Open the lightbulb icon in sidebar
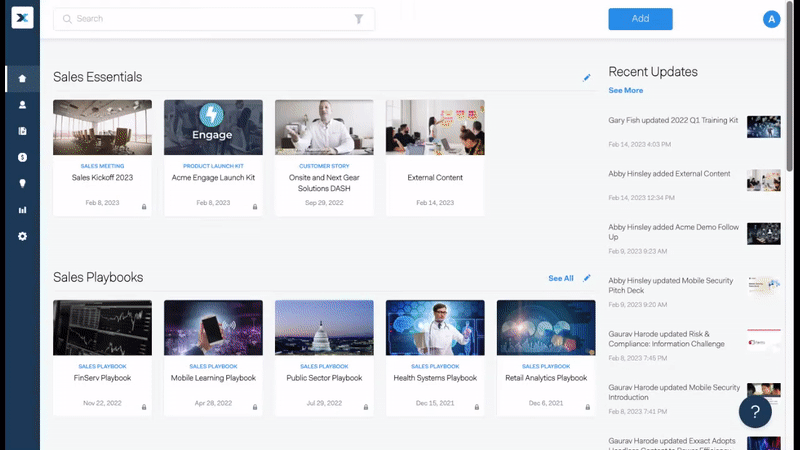Screen dimensions: 800x450 tap(22, 183)
